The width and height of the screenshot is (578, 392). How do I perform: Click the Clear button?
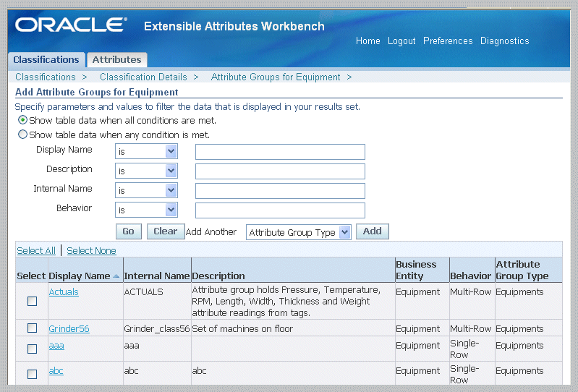click(166, 231)
